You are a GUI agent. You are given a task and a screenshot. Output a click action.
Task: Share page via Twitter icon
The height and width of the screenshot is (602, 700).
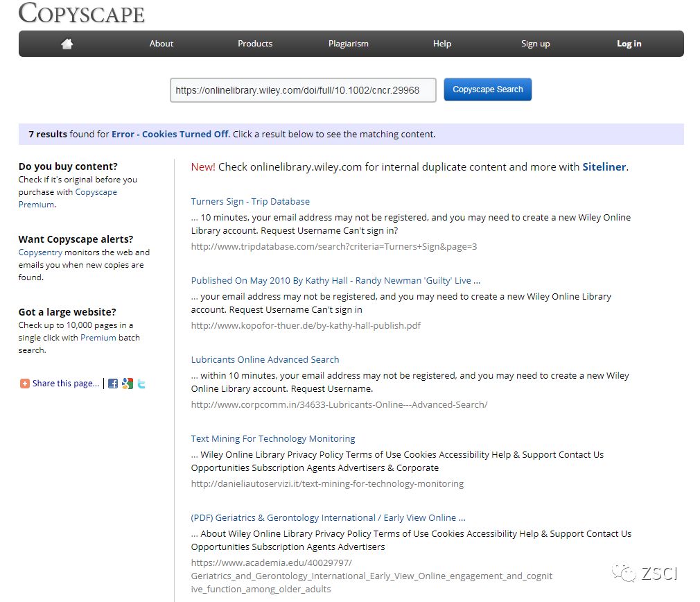(x=141, y=384)
